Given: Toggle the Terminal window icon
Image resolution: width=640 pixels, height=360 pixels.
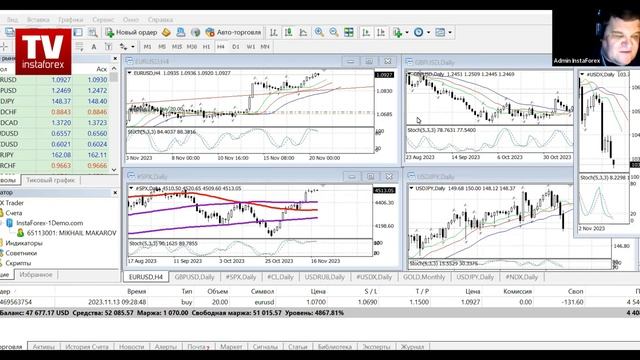Looking at the screenshot, I should (x=78, y=32).
